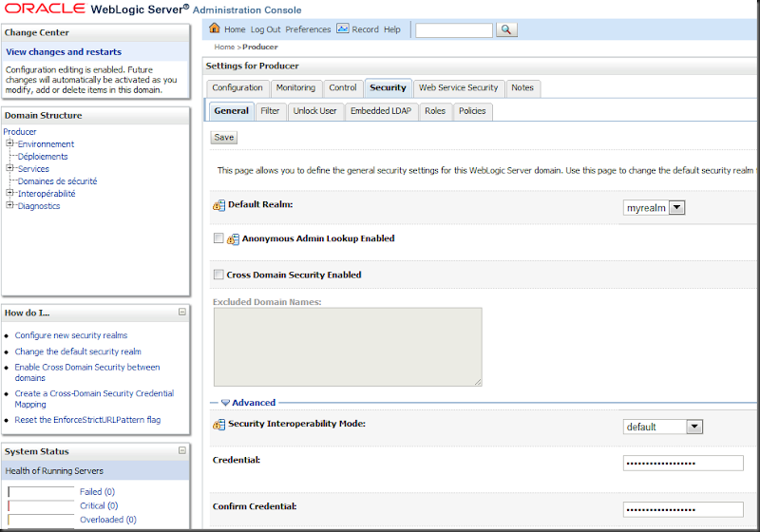
Task: Click View changes and restarts link
Action: [64, 52]
